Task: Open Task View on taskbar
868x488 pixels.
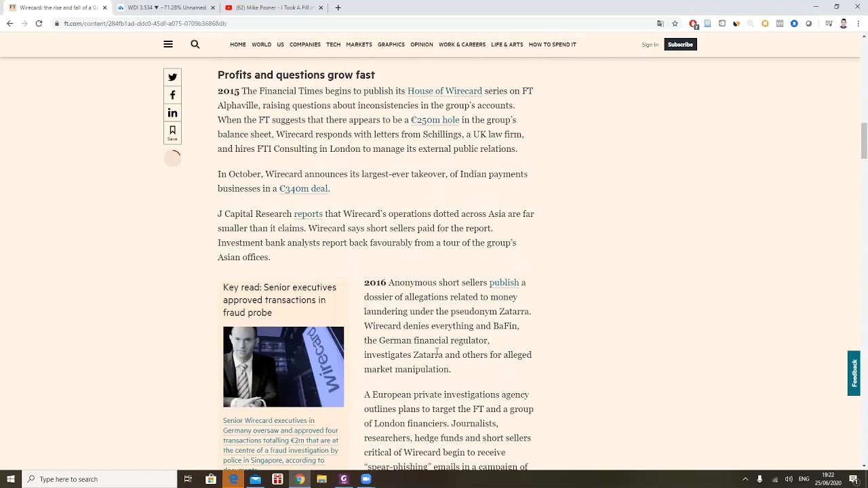Action: (x=188, y=479)
